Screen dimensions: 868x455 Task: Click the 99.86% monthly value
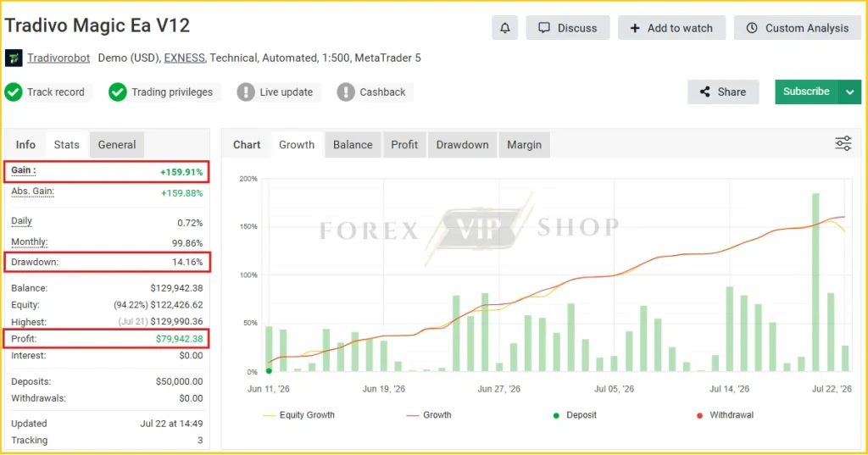tap(187, 243)
